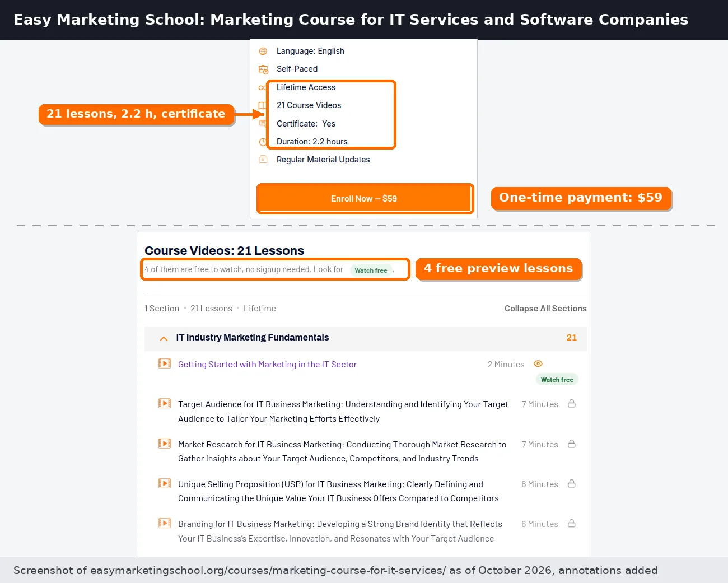Click the Language: English text
This screenshot has width=728, height=583.
coord(310,51)
